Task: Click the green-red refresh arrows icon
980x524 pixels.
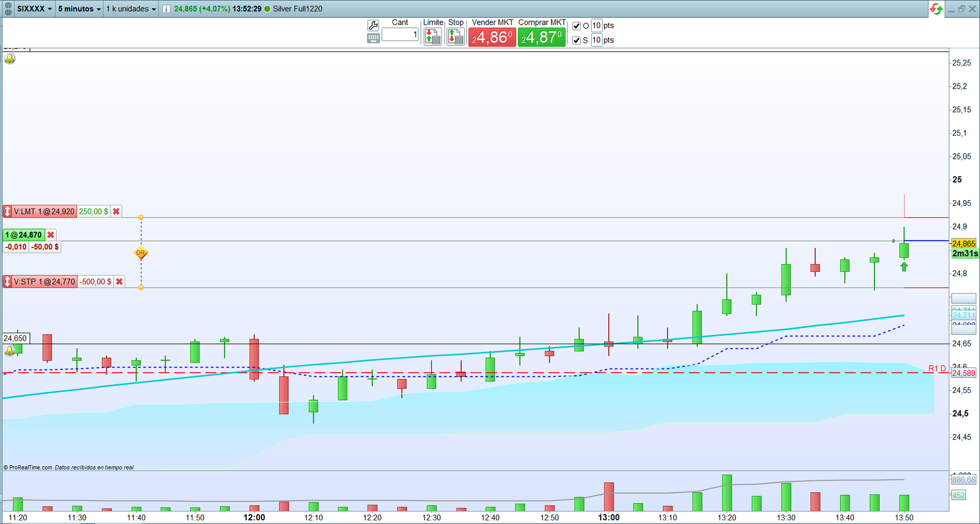Action: coord(936,9)
